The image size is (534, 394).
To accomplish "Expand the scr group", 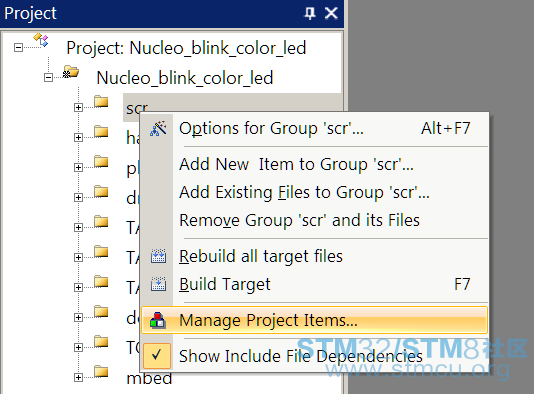I will [78, 108].
